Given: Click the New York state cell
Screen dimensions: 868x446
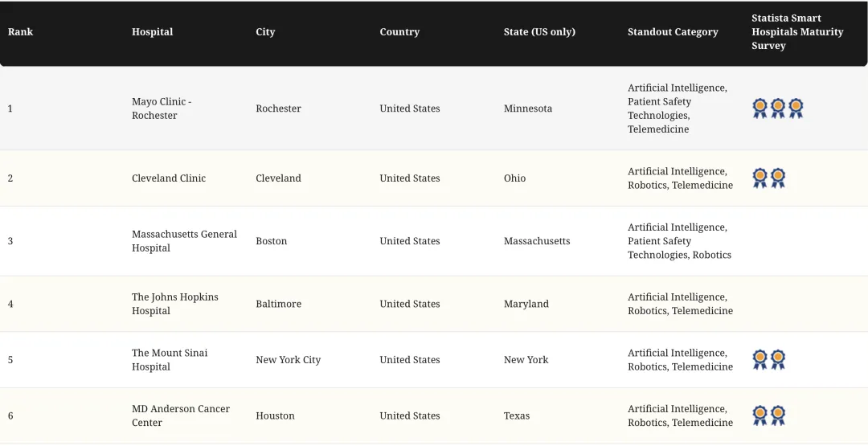Looking at the screenshot, I should coord(526,360).
